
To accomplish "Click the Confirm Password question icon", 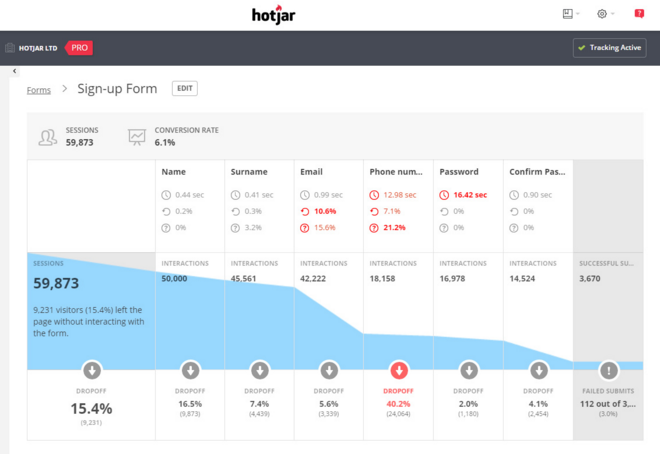I will point(514,228).
